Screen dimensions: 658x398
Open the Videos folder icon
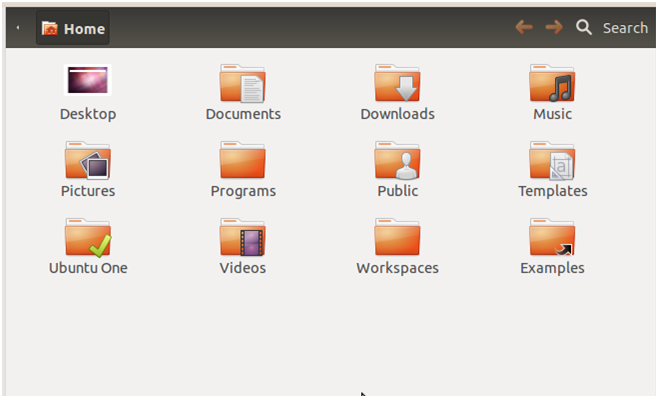[243, 237]
